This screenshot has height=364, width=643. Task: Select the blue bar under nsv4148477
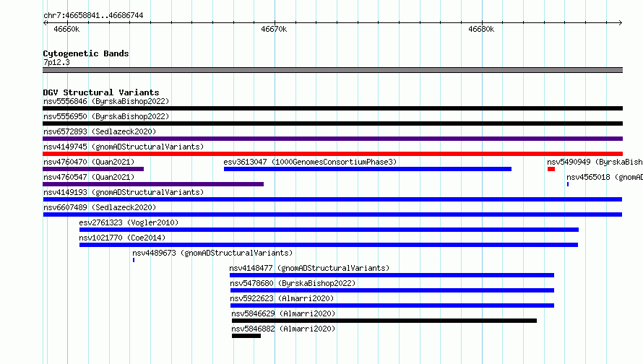tap(392, 275)
